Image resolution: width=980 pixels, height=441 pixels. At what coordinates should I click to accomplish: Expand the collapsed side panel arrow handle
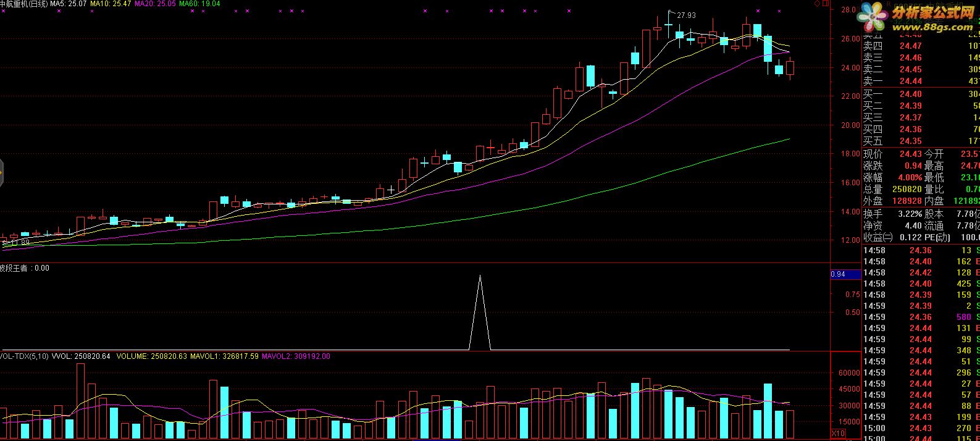[2, 173]
